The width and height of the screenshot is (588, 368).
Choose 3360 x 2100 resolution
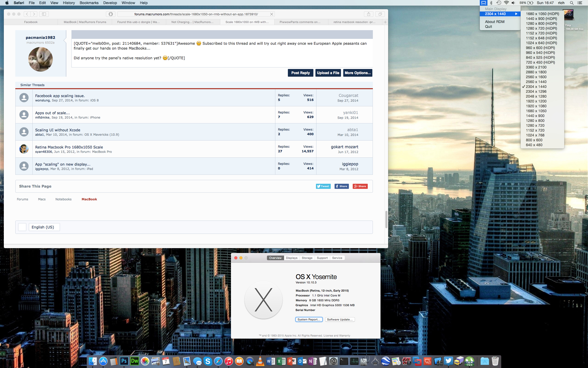click(x=542, y=67)
